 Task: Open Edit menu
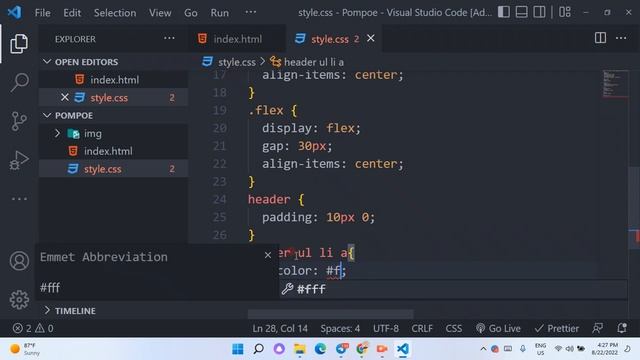(x=72, y=13)
